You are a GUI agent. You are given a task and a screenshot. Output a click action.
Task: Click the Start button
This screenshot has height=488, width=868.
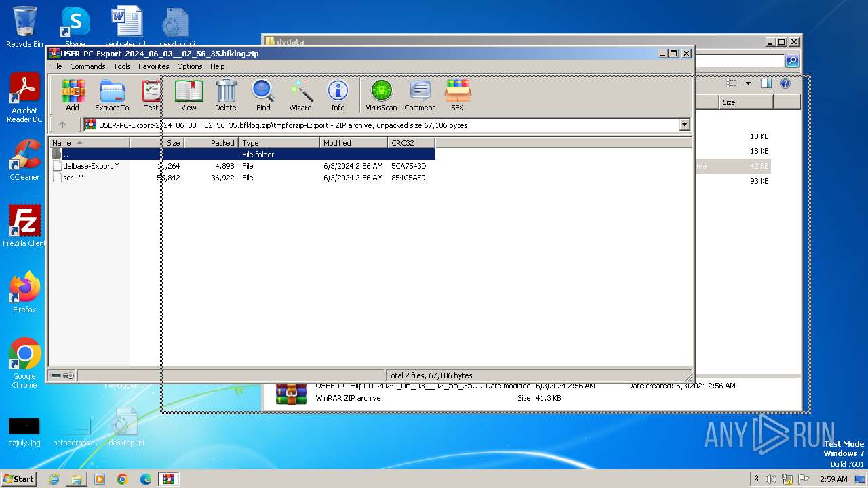coord(19,479)
